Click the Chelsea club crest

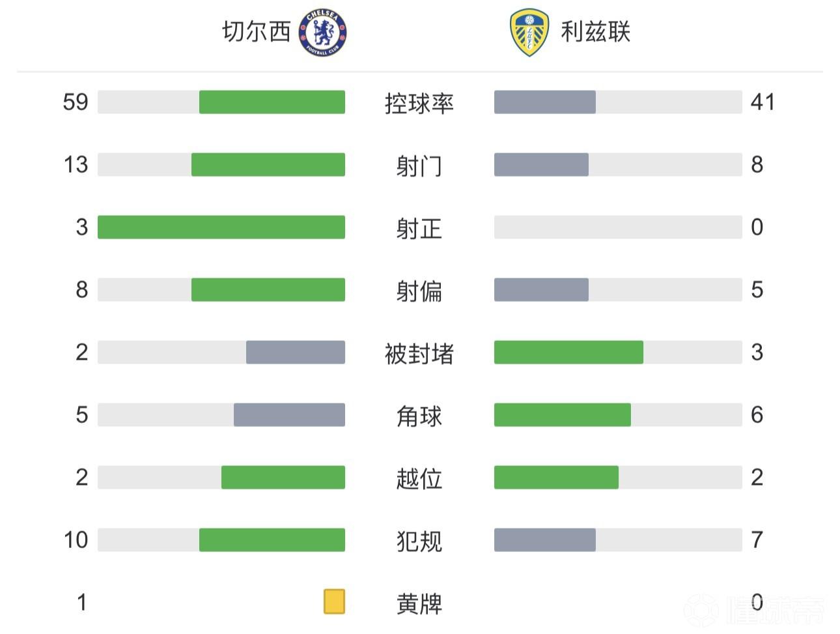(322, 33)
